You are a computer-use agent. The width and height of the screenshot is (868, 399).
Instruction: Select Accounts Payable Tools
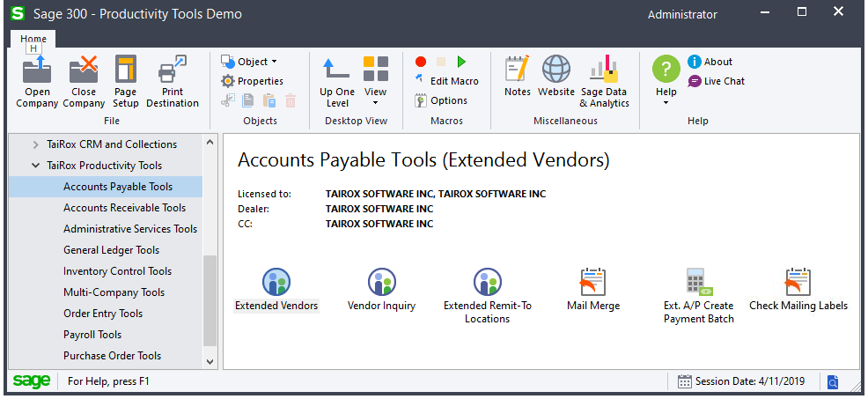106,187
